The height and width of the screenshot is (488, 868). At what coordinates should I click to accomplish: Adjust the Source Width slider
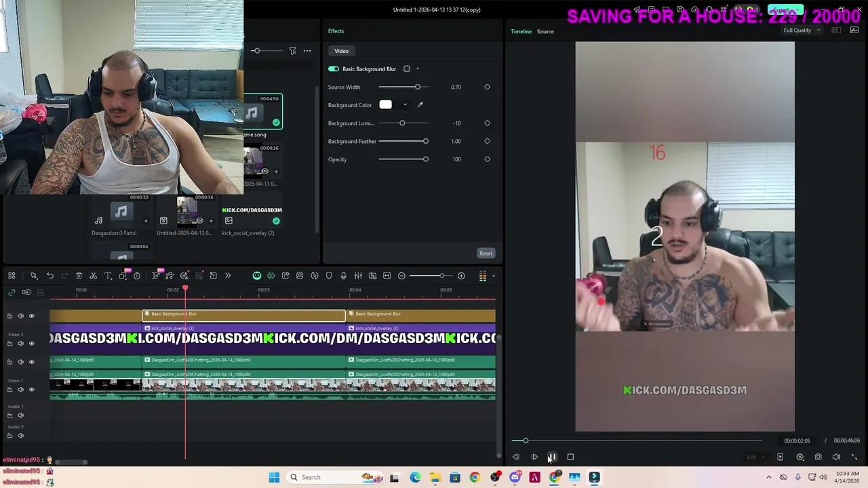pos(403,87)
